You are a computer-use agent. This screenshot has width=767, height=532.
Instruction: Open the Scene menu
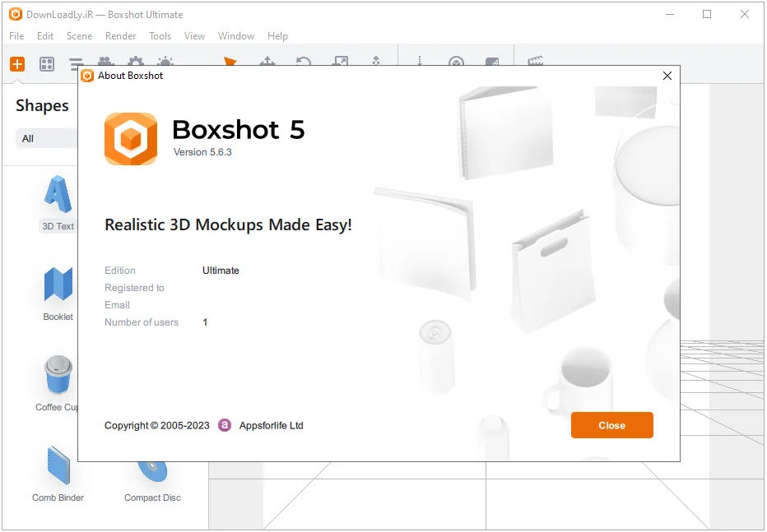(x=79, y=36)
